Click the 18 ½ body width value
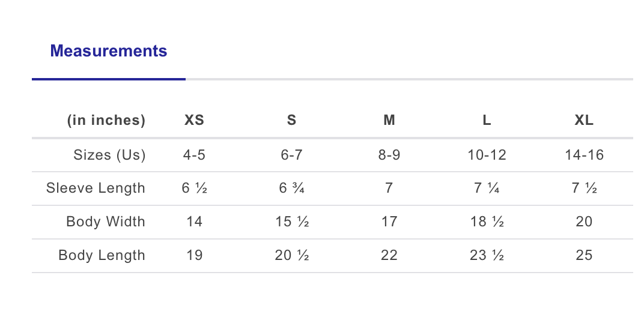644x335 pixels. coord(487,222)
